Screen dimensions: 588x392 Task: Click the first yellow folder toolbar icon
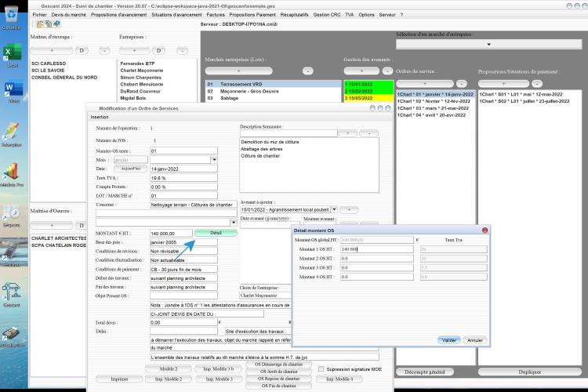coord(40,24)
